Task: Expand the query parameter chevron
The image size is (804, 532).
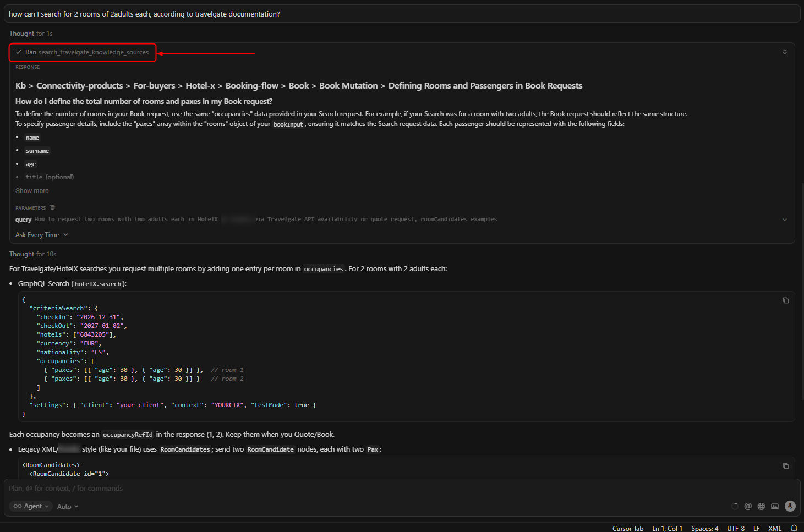Action: [784, 220]
